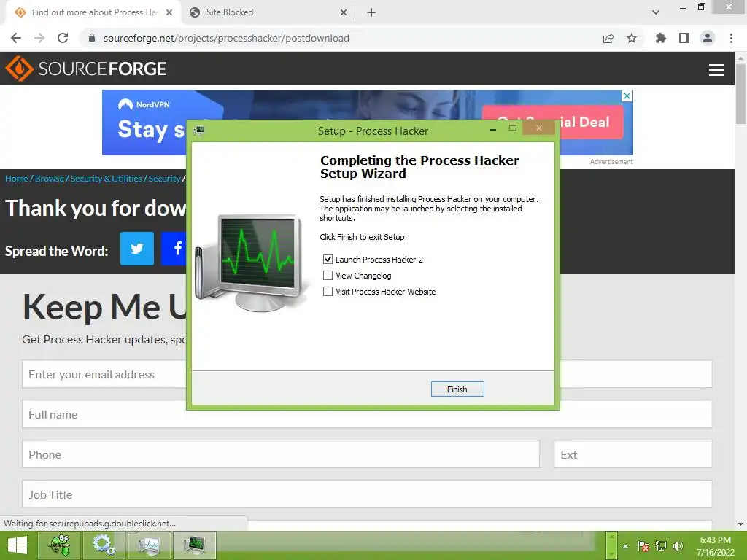Open the browser extensions puzzle icon
The height and width of the screenshot is (560, 747).
click(660, 38)
